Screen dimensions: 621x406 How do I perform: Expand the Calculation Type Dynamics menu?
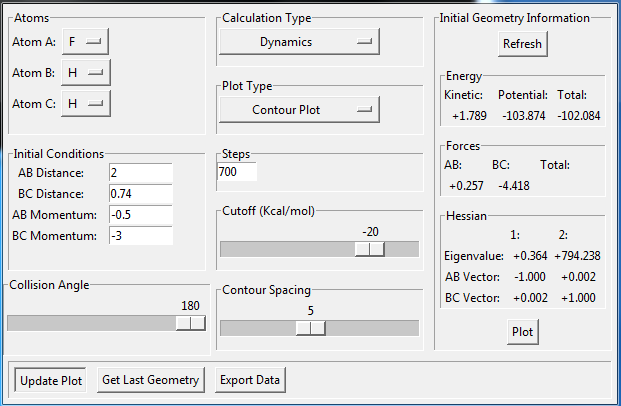coord(299,42)
